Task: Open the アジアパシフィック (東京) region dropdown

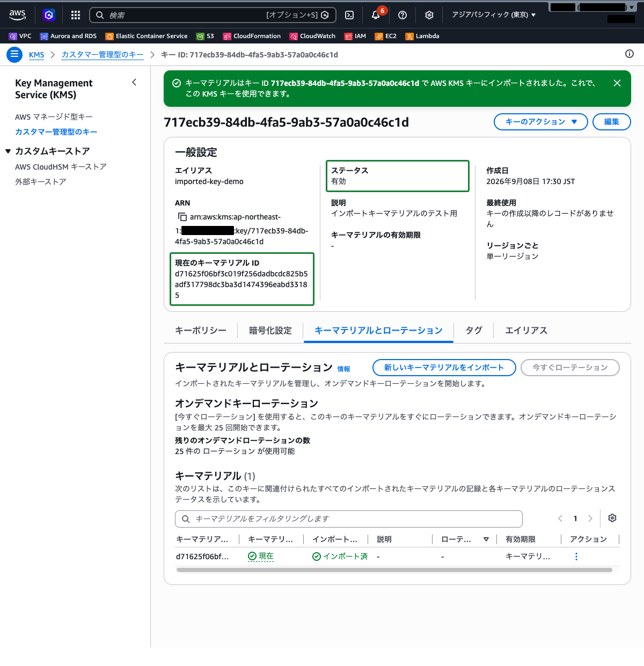Action: pyautogui.click(x=494, y=15)
